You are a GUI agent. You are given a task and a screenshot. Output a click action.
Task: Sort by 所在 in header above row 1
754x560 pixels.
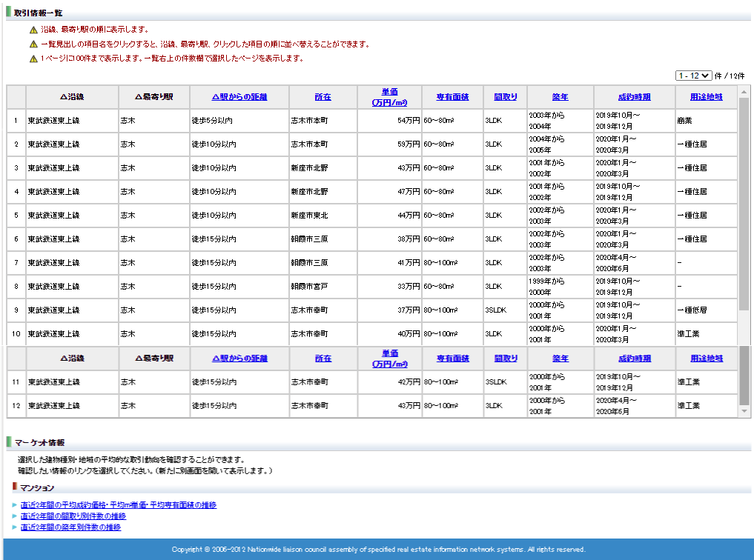(x=323, y=96)
